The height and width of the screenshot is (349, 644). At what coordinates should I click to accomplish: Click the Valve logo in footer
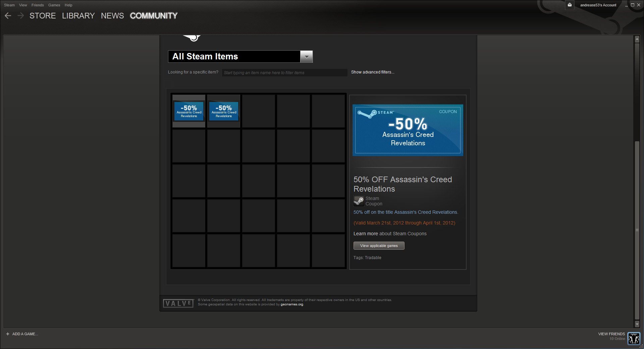(178, 303)
